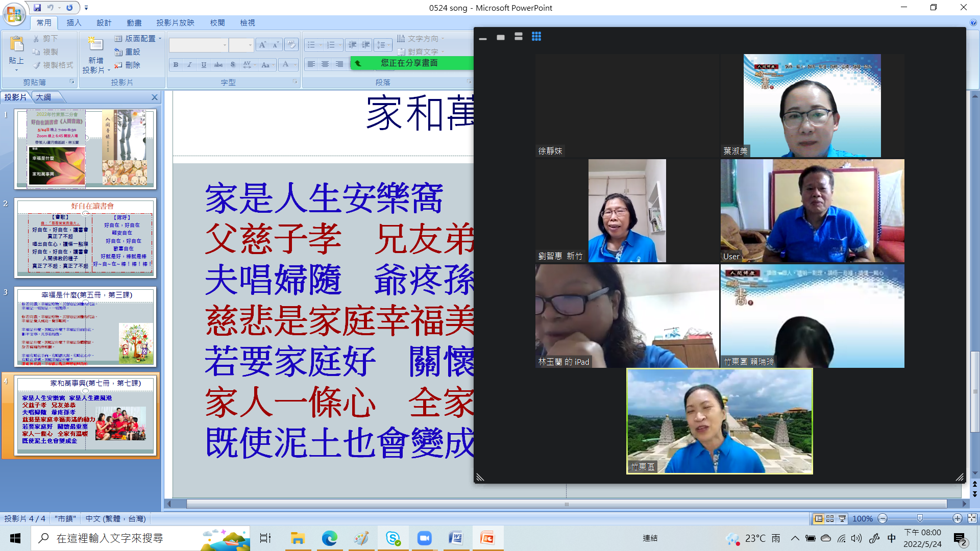Select slide 3 thumbnail 幸福是什麼

(85, 327)
